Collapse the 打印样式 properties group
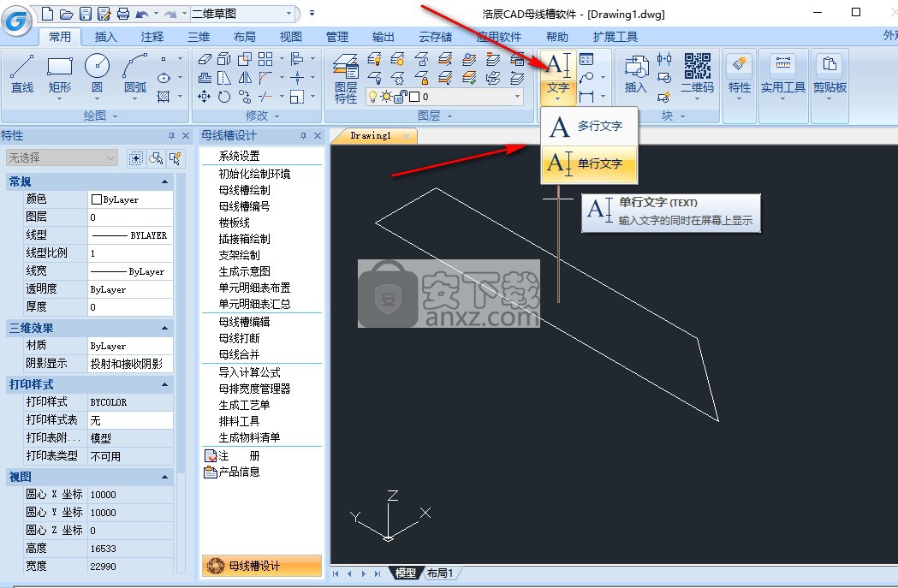This screenshot has height=588, width=898. (165, 384)
